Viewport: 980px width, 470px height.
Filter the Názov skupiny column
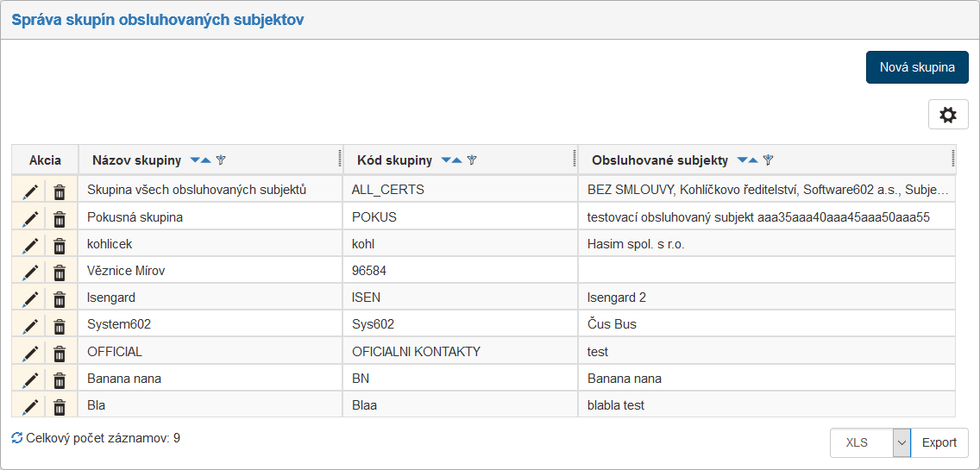[221, 160]
